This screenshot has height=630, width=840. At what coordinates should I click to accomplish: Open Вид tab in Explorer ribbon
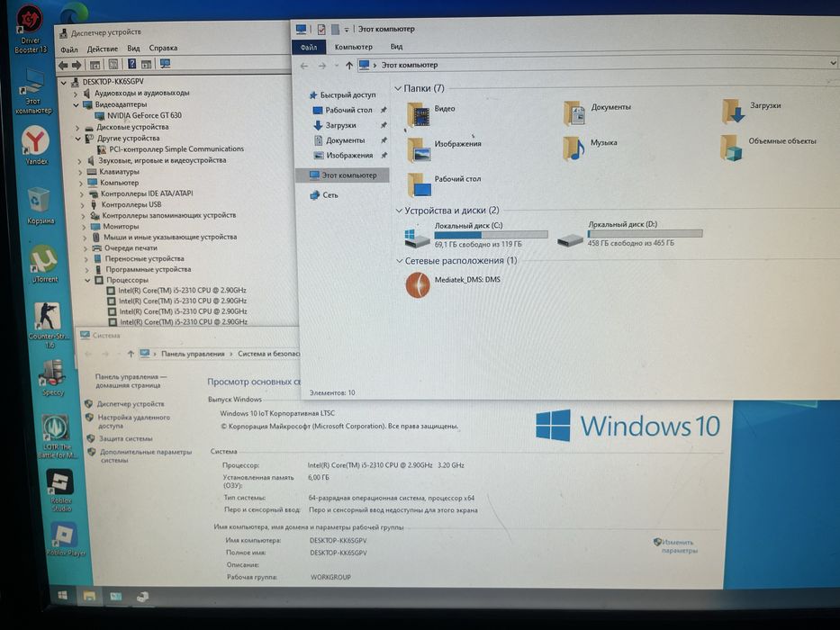click(x=396, y=47)
